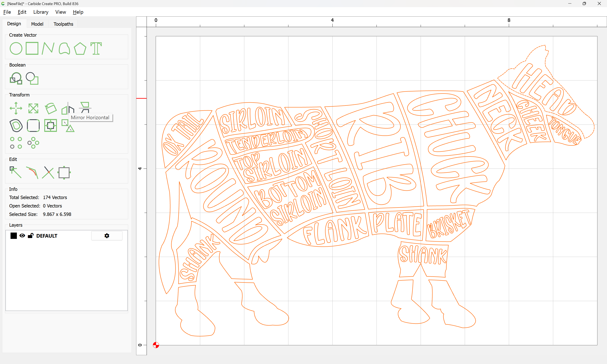
Task: Click the Mirror Horizontal icon
Action: point(68,108)
